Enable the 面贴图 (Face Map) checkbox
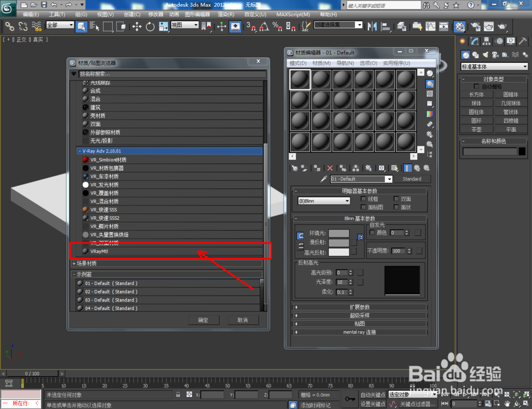Screen dimensions: 532x409 click(363, 207)
